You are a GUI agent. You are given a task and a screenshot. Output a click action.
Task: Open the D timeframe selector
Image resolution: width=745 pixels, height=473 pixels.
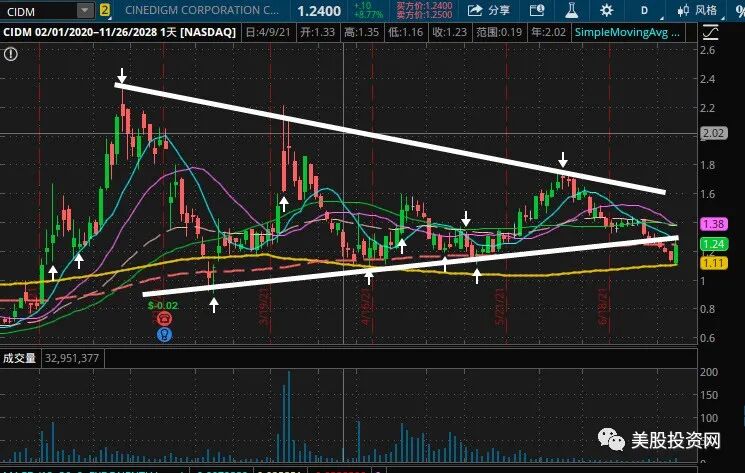pyautogui.click(x=645, y=10)
